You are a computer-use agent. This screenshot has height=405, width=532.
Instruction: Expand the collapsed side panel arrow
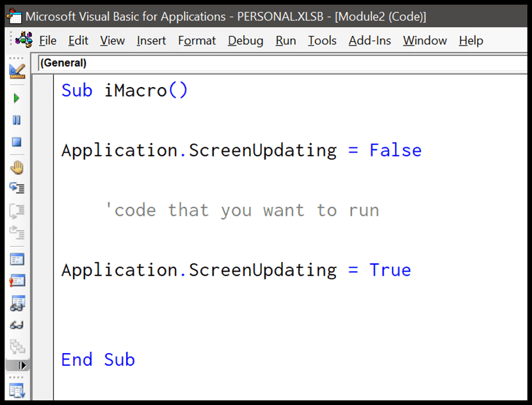point(22,365)
